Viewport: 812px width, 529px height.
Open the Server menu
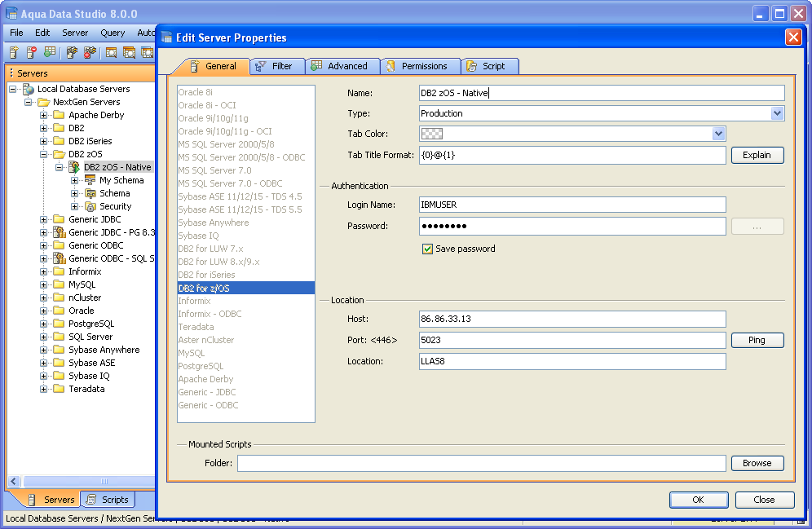pyautogui.click(x=75, y=33)
